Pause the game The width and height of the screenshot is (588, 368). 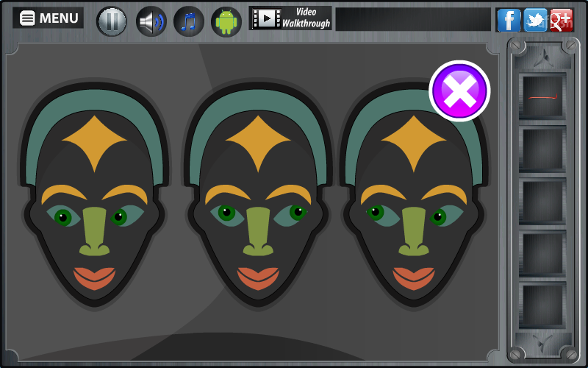coord(112,21)
